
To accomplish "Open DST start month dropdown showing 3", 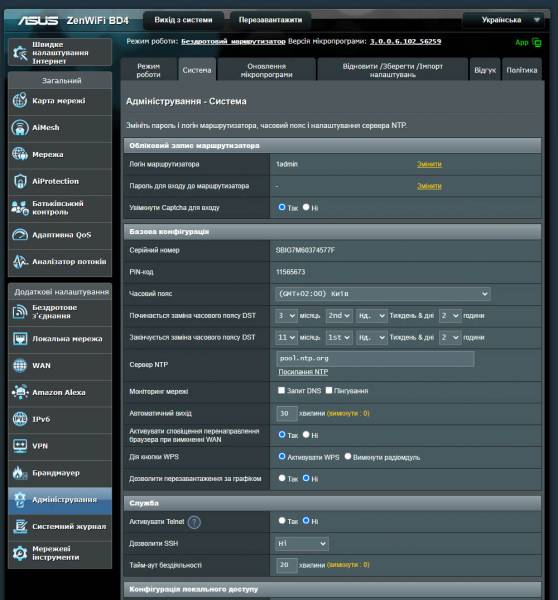I will point(286,316).
